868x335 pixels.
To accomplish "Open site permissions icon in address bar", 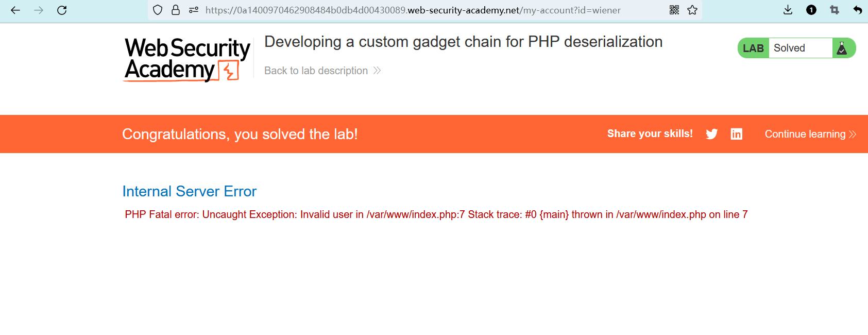I will (x=194, y=10).
